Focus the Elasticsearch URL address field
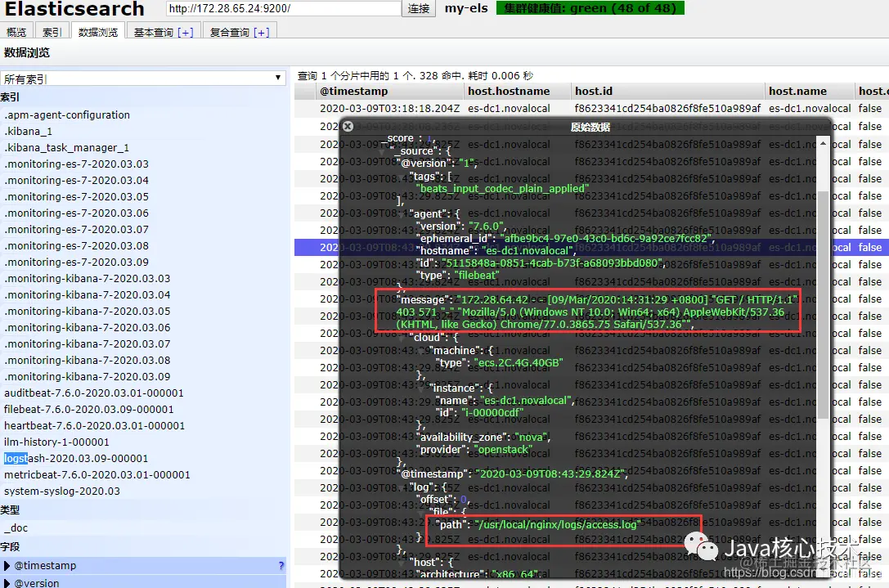 (284, 8)
